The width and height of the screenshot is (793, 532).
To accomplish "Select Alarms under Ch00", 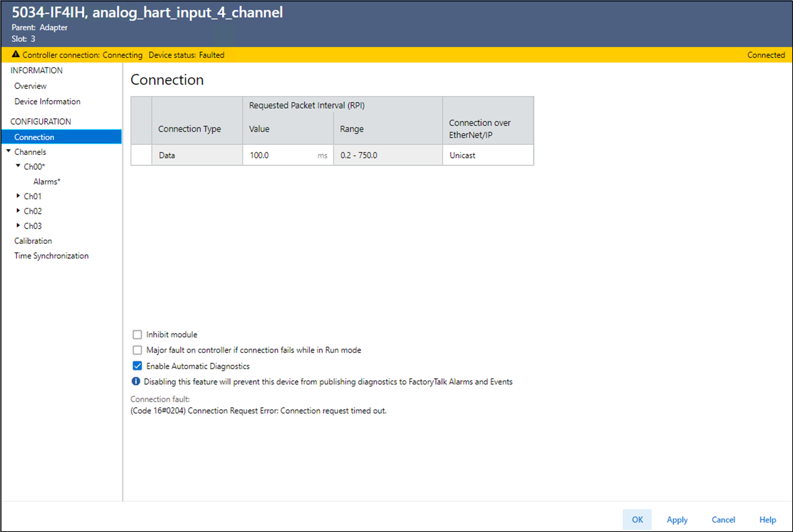I will (47, 182).
